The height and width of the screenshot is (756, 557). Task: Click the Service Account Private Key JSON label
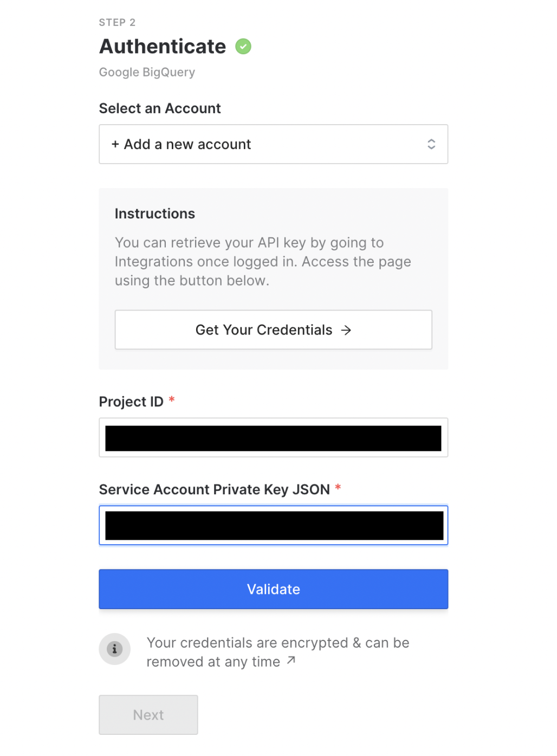[215, 489]
